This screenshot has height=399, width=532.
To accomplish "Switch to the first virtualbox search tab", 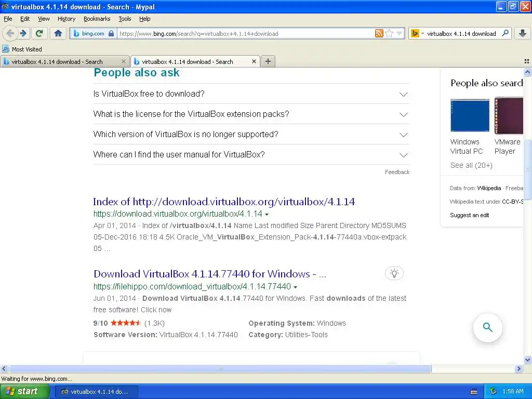I will pyautogui.click(x=64, y=61).
